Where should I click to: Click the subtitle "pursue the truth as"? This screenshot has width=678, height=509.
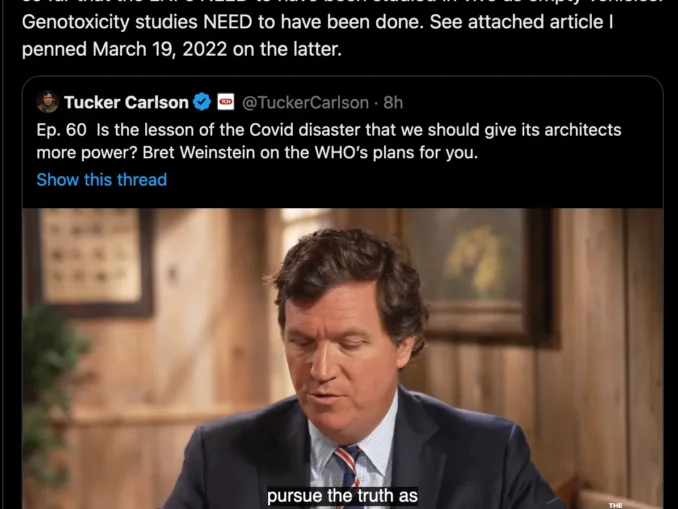tap(342, 496)
